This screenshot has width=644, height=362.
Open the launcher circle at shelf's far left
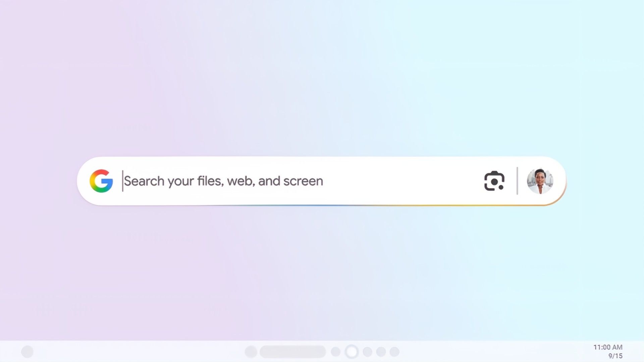[x=28, y=352]
